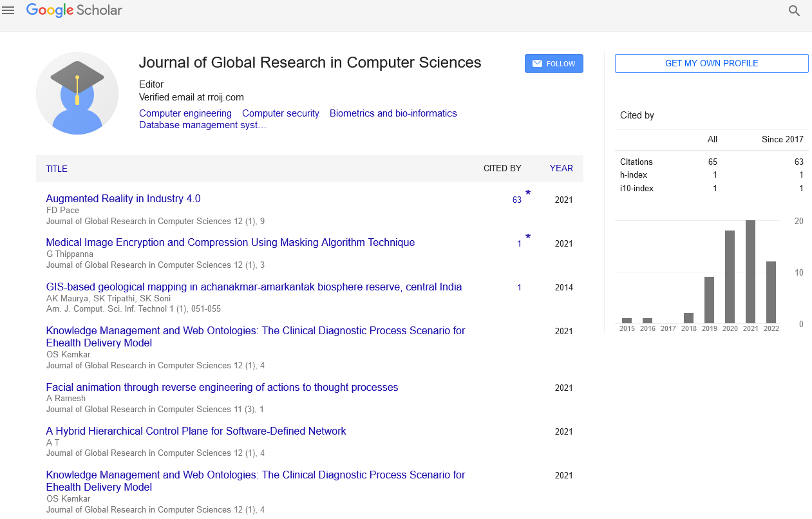Click the GET MY OWN PROFILE button
This screenshot has height=519, width=812.
(x=712, y=63)
